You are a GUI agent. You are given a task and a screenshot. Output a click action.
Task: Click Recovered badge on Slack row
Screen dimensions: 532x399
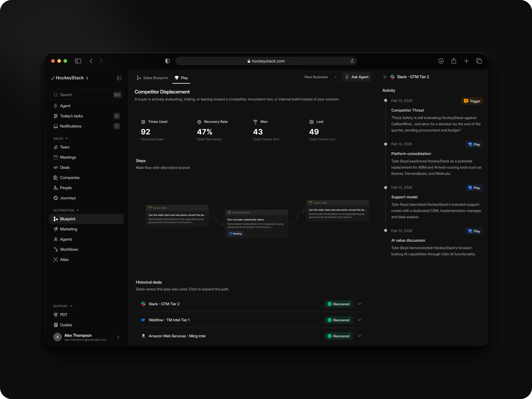(338, 304)
